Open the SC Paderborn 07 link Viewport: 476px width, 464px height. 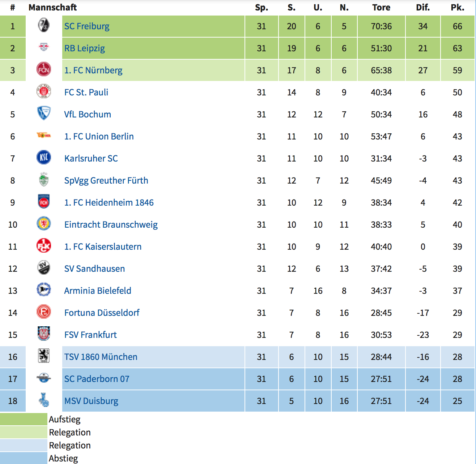(x=97, y=379)
